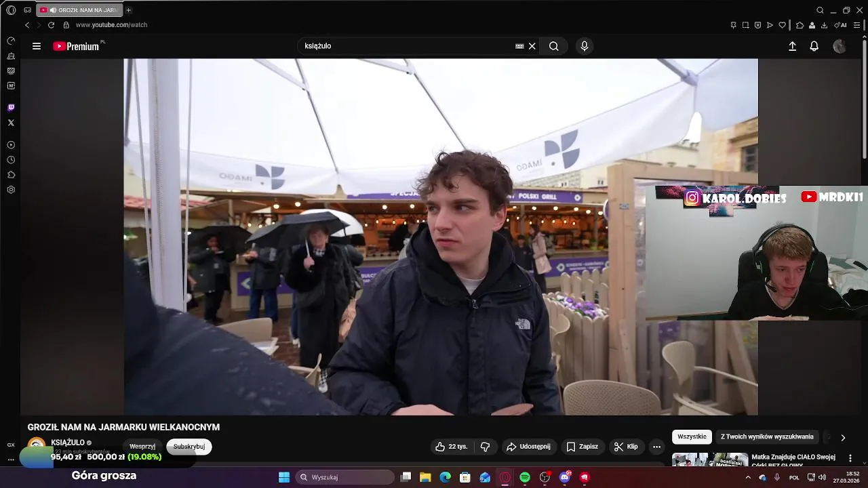Click the Subskrybuj button
The width and height of the screenshot is (868, 488).
[189, 447]
